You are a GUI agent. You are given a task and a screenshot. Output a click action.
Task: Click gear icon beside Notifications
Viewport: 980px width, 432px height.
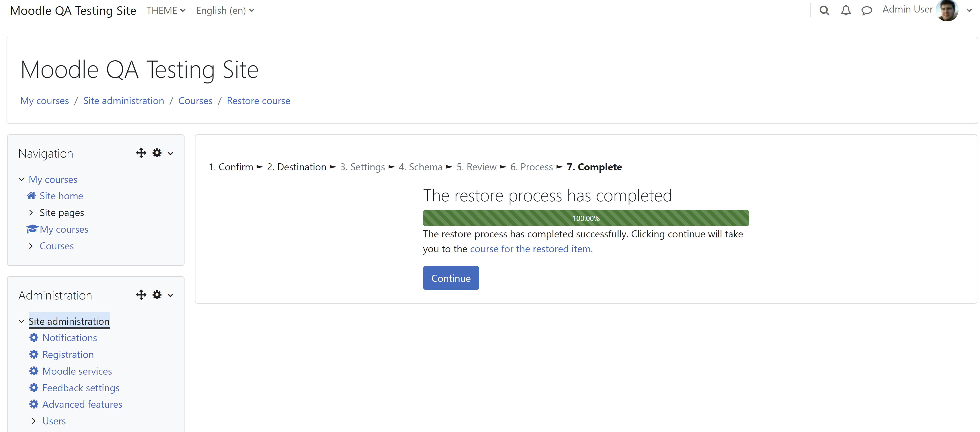click(x=34, y=337)
